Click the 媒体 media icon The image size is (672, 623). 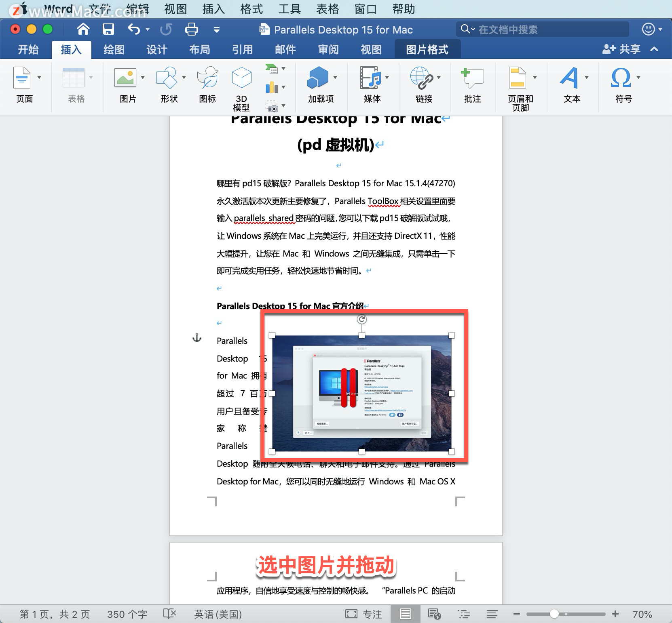370,78
